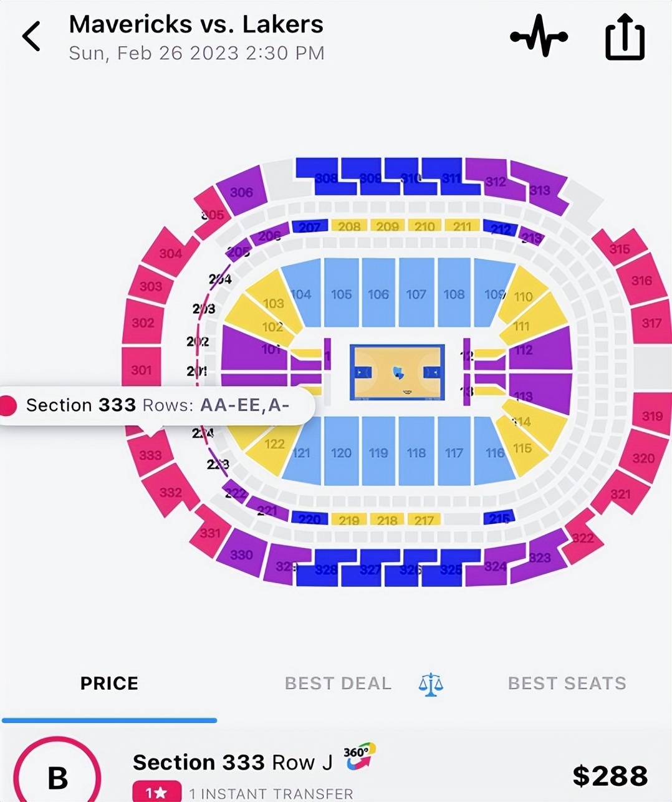Screen dimensions: 672x802
Task: Select pink section 320 on the map
Action: 643,458
